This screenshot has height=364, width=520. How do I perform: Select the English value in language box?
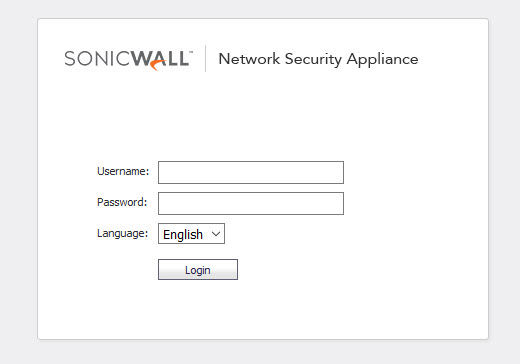pos(183,234)
